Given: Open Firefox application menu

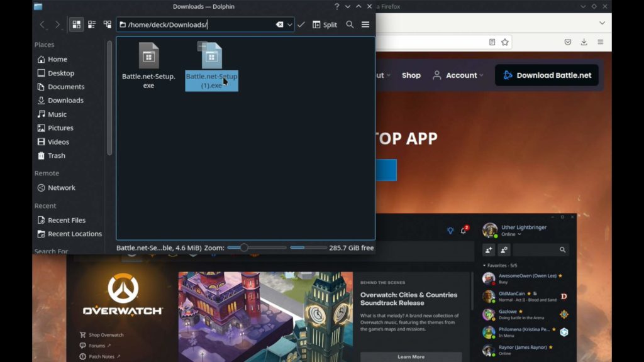Looking at the screenshot, I should [x=600, y=42].
